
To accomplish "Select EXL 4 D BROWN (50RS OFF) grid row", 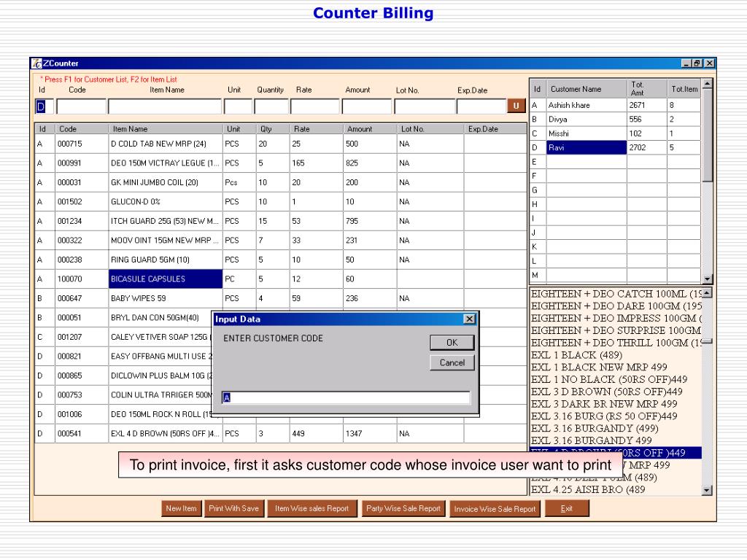I will coord(280,434).
